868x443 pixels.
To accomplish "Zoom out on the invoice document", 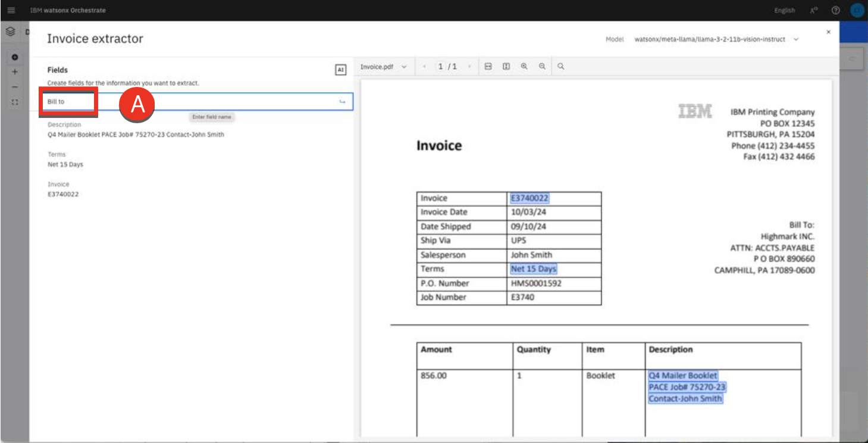I will click(542, 67).
